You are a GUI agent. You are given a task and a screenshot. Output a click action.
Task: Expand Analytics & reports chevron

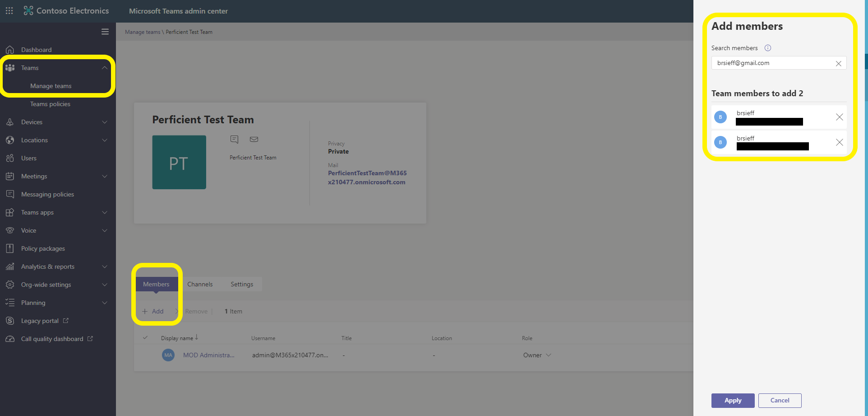pyautogui.click(x=105, y=266)
